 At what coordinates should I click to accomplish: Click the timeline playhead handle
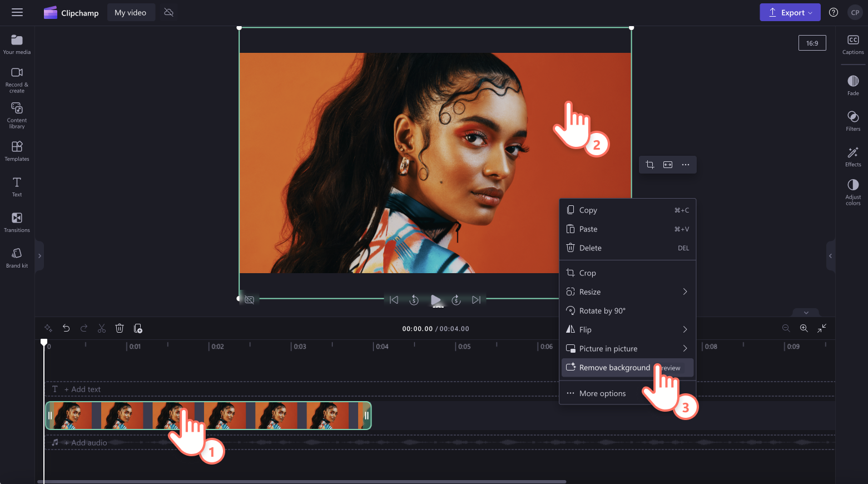point(44,342)
